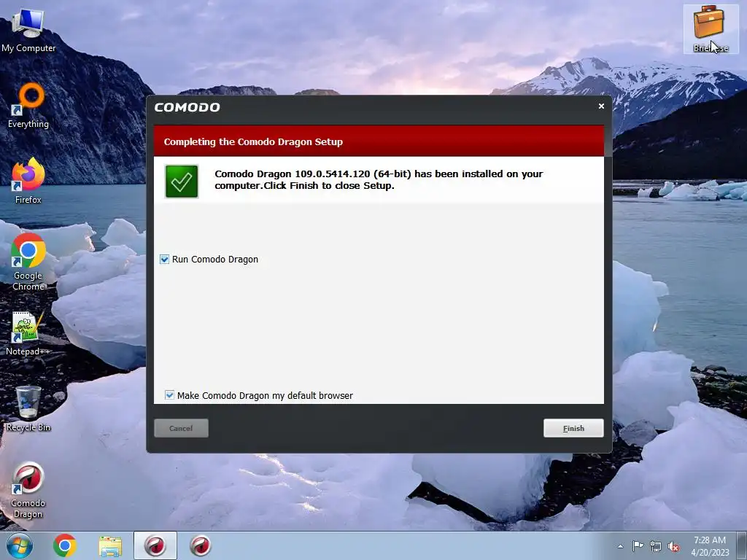Screen dimensions: 747x560
Task: Uncheck Run Comodo Dragon checkbox
Action: tap(164, 259)
